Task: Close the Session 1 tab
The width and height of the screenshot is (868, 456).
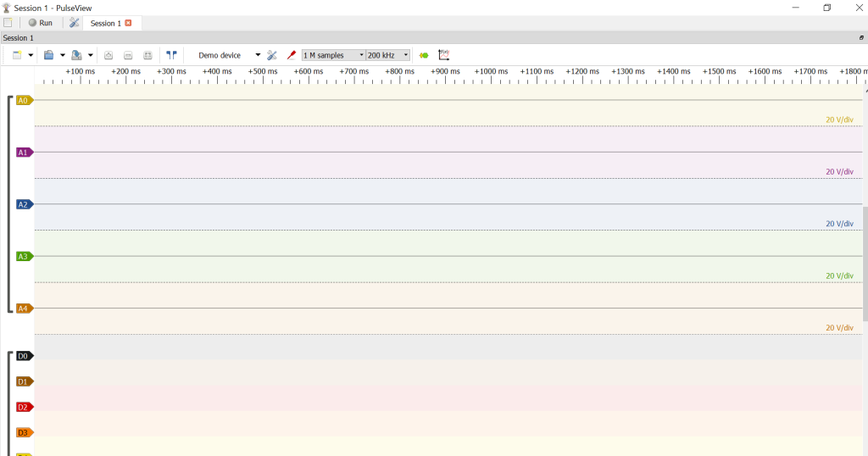Action: pyautogui.click(x=128, y=23)
